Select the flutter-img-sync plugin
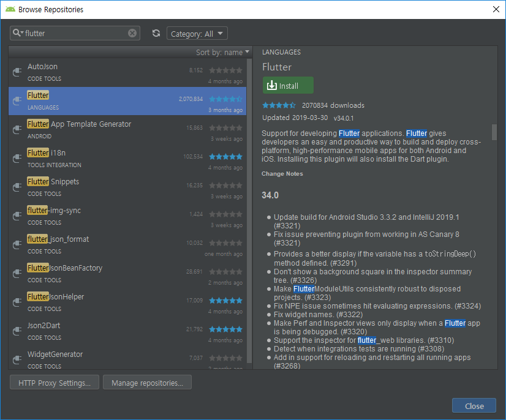Image resolution: width=506 pixels, height=420 pixels. pos(127,216)
